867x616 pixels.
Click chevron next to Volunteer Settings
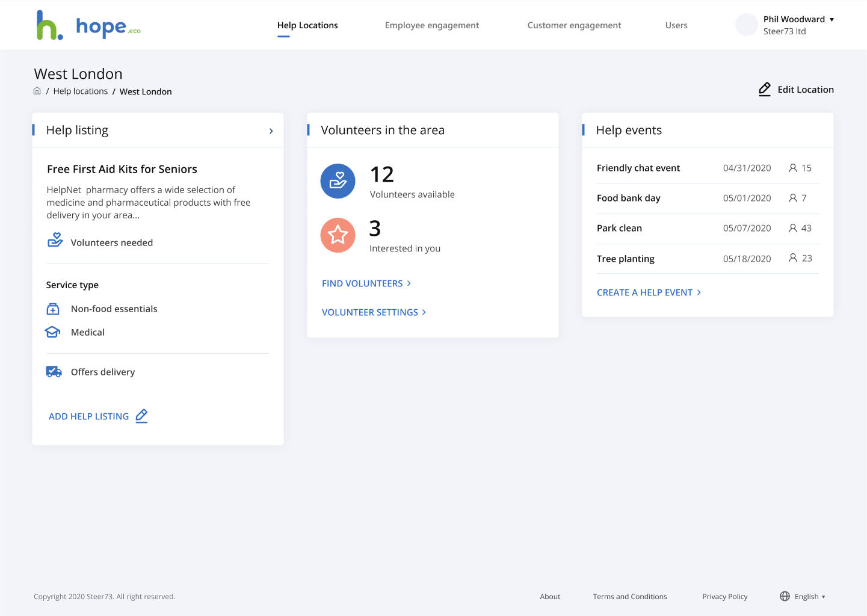424,312
